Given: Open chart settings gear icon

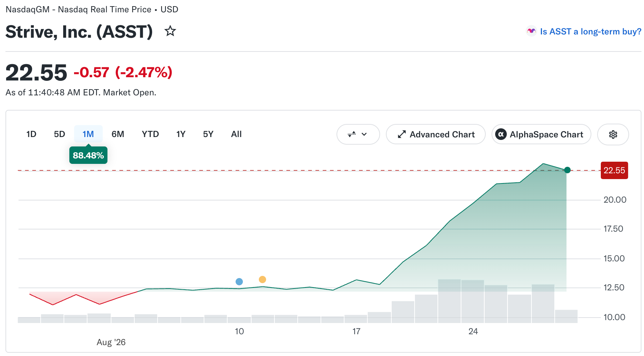Looking at the screenshot, I should tap(613, 134).
